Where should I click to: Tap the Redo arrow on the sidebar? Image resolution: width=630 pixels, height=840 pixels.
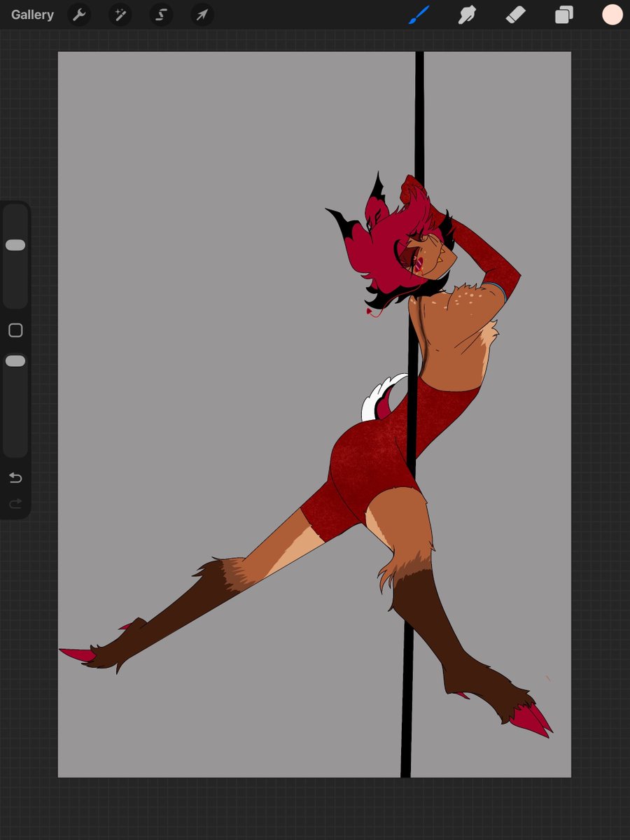(15, 503)
